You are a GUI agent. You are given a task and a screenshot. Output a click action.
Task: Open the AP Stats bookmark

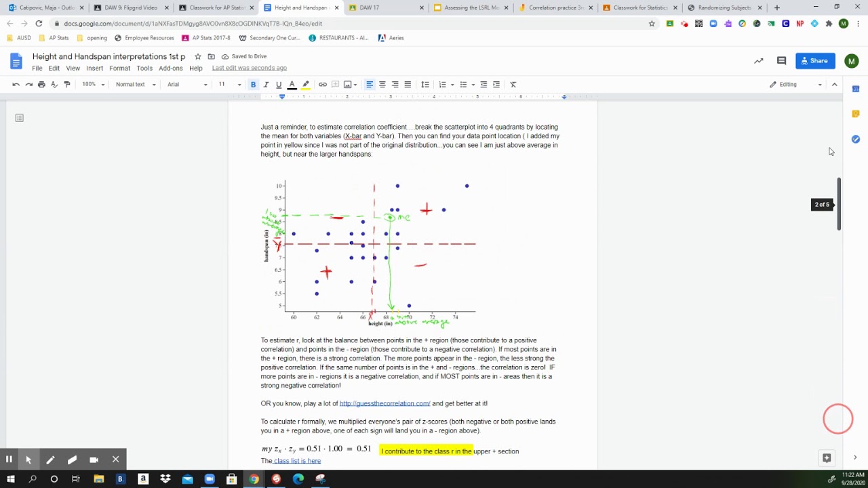[x=54, y=38]
